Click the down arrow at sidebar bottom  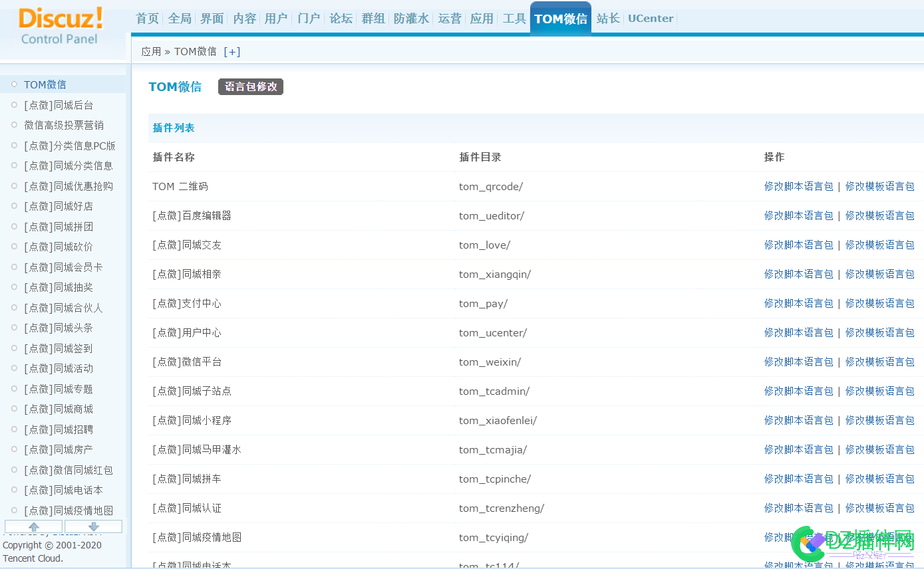click(x=92, y=526)
